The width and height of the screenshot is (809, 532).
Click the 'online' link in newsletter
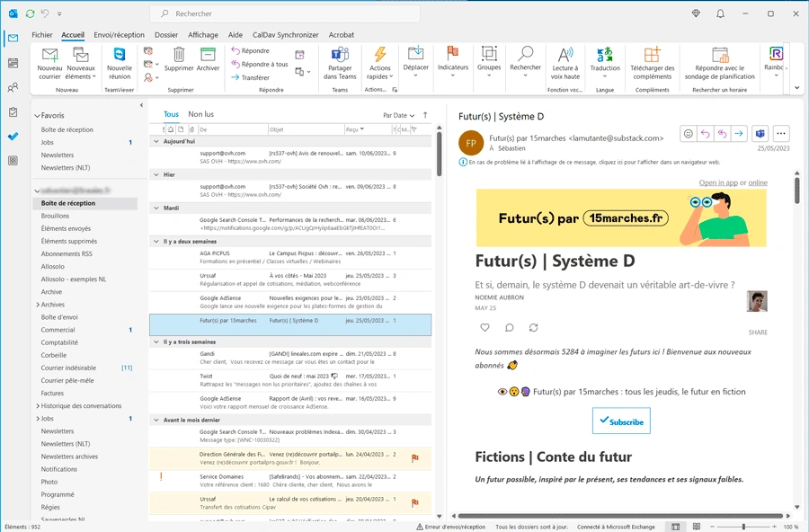[758, 182]
